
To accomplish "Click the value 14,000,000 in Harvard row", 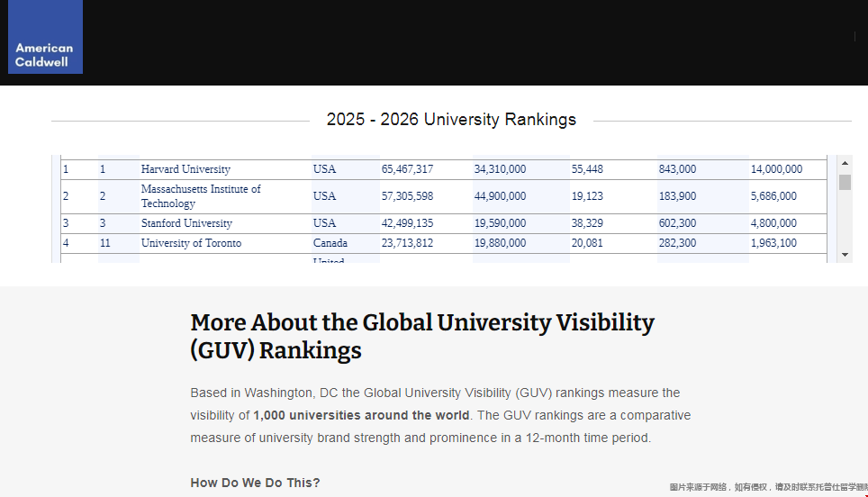I will [x=776, y=169].
